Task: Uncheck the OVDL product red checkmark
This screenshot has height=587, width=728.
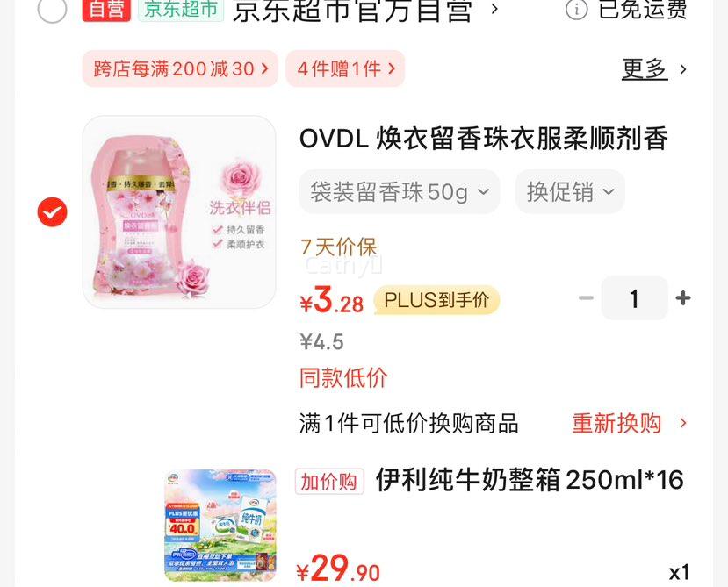Action: pos(52,212)
